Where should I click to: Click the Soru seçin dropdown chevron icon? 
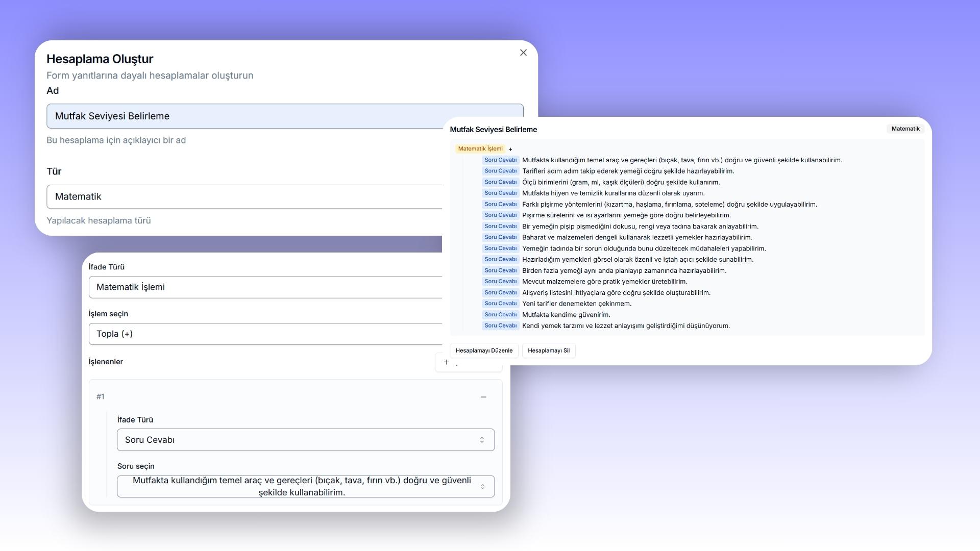point(482,487)
